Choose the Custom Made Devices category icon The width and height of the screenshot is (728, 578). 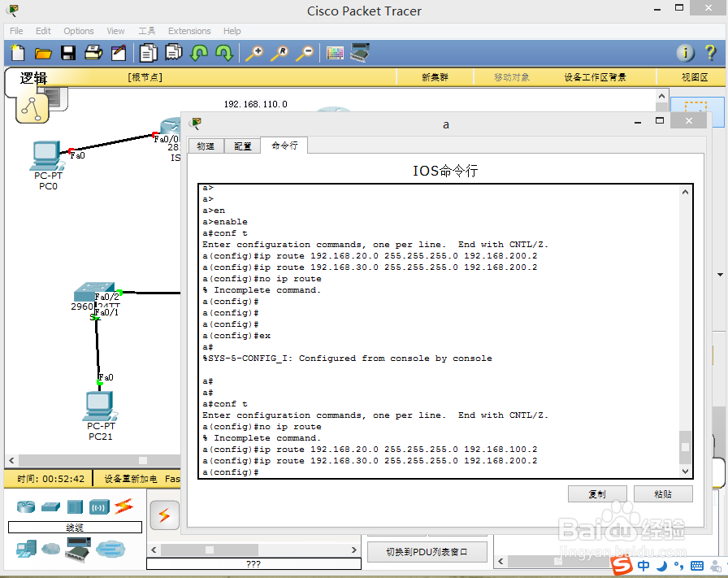79,550
